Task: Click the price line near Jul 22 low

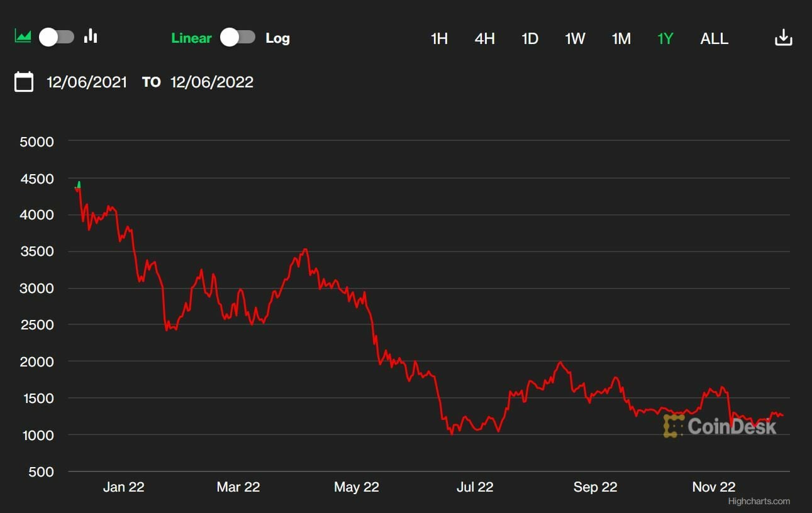Action: [452, 433]
